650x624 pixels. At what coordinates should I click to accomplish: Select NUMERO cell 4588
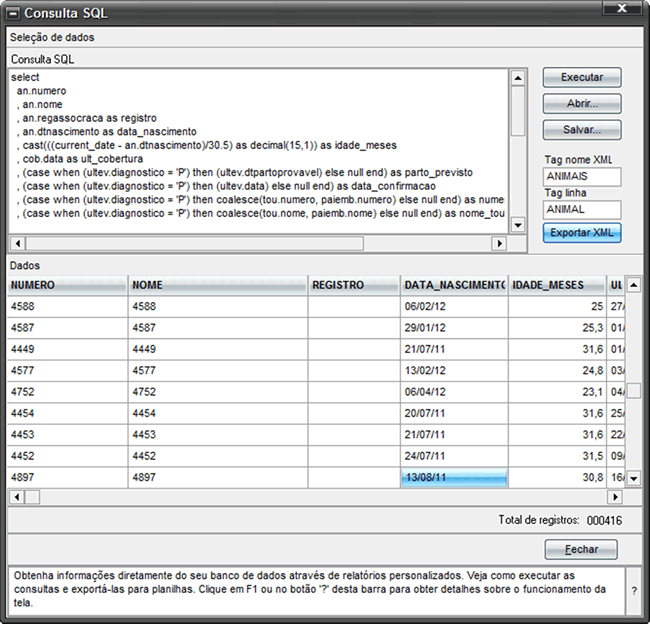[67, 307]
